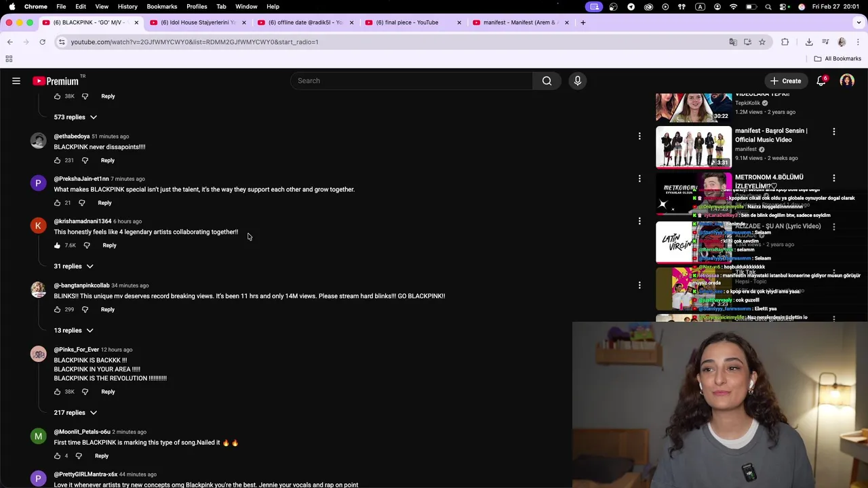Open Chrome extensions puzzle icon
868x488 pixels.
coord(785,42)
